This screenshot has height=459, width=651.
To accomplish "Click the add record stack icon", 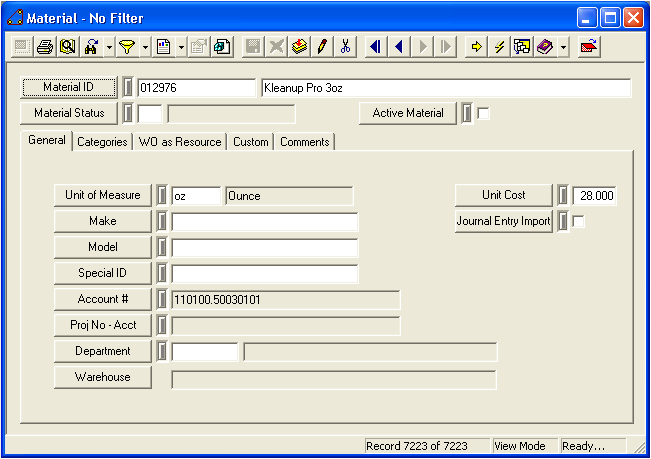I will 299,47.
